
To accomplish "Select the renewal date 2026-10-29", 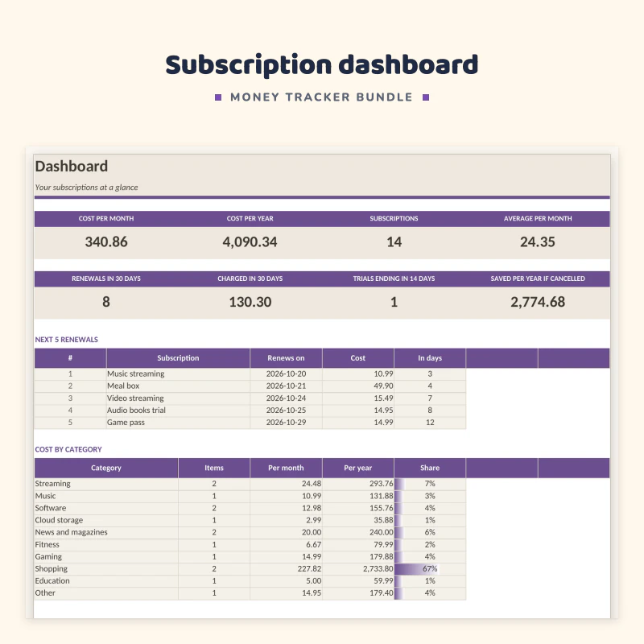I will (286, 422).
